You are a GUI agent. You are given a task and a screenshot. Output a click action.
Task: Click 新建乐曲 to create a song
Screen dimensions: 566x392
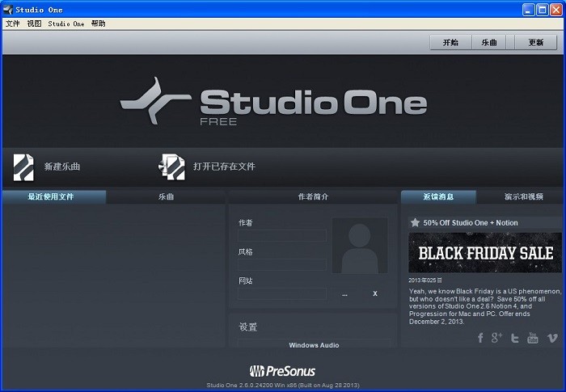[x=62, y=166]
